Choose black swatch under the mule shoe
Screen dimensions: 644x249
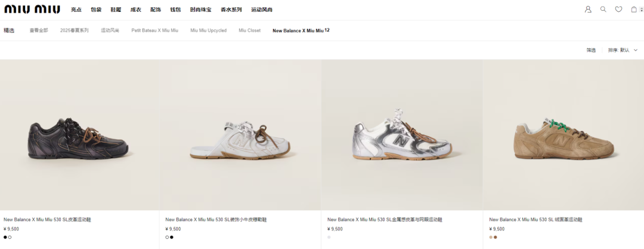pos(172,237)
